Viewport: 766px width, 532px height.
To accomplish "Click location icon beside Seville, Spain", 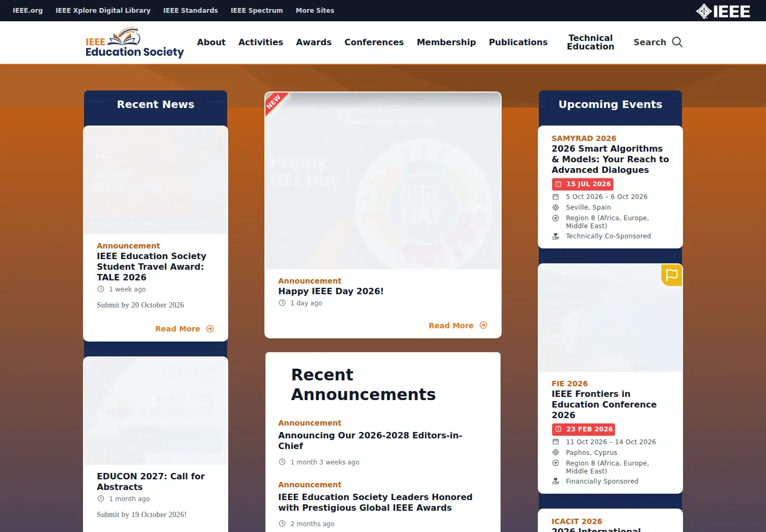I will click(555, 207).
